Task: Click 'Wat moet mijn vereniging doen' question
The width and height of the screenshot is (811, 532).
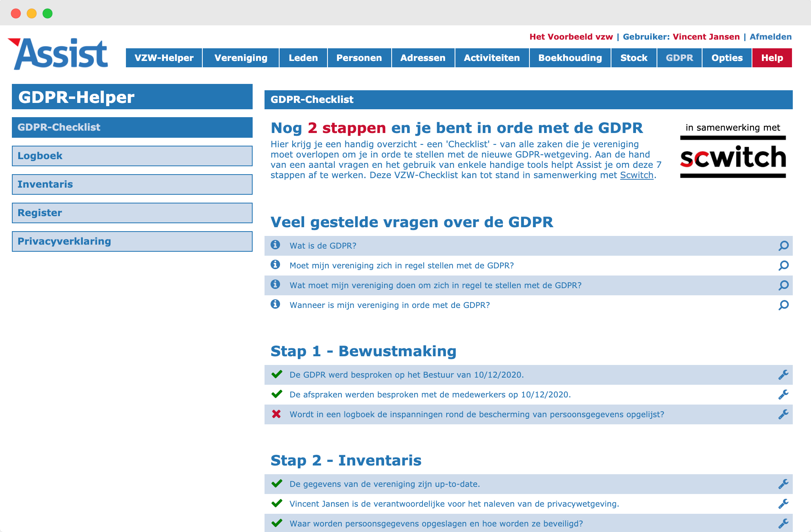Action: tap(436, 285)
